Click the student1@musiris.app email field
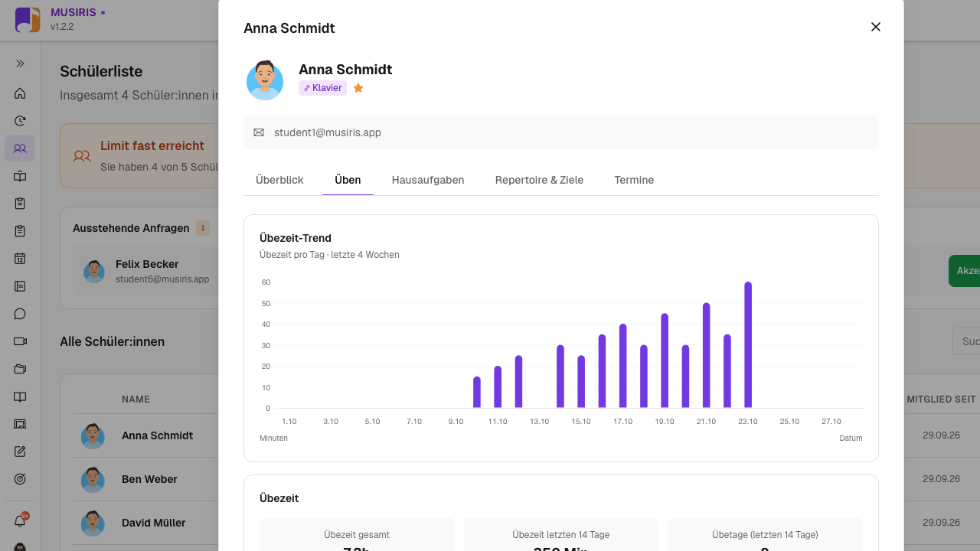 point(561,132)
